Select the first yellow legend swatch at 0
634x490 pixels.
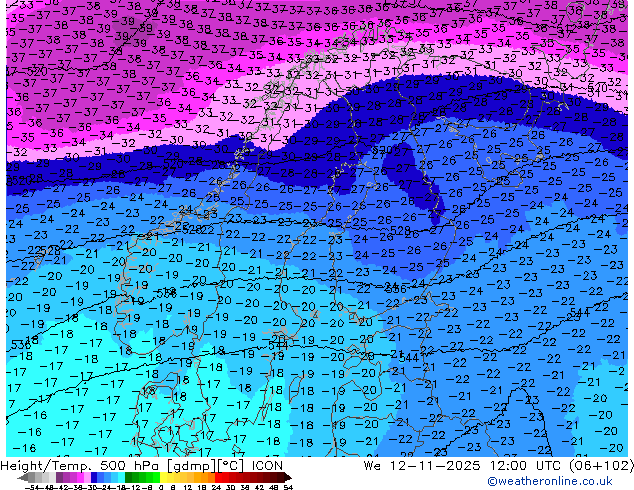[163, 478]
